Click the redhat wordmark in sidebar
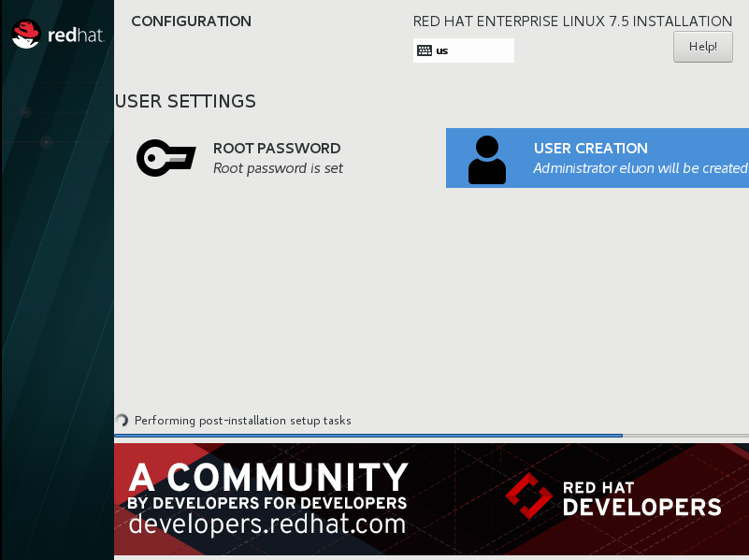This screenshot has height=560, width=749. click(x=76, y=36)
